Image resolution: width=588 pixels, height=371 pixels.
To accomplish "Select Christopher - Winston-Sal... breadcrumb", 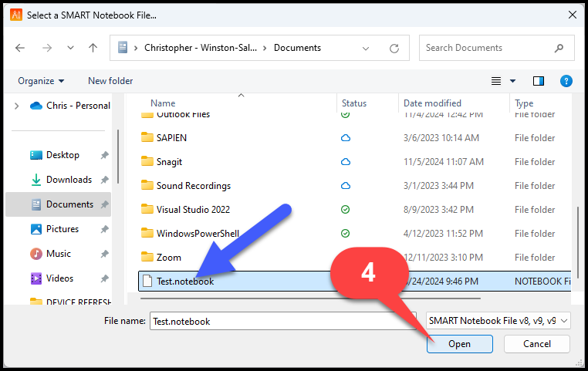I will (x=201, y=48).
